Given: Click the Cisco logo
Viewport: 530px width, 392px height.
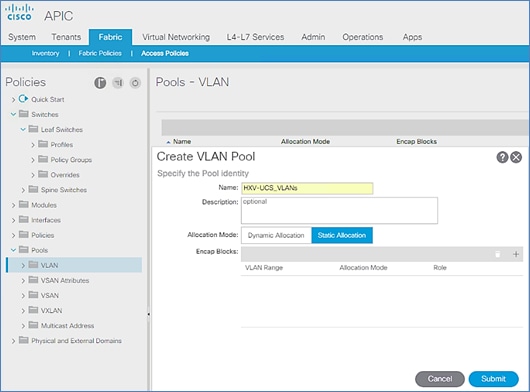Looking at the screenshot, I should (x=19, y=13).
